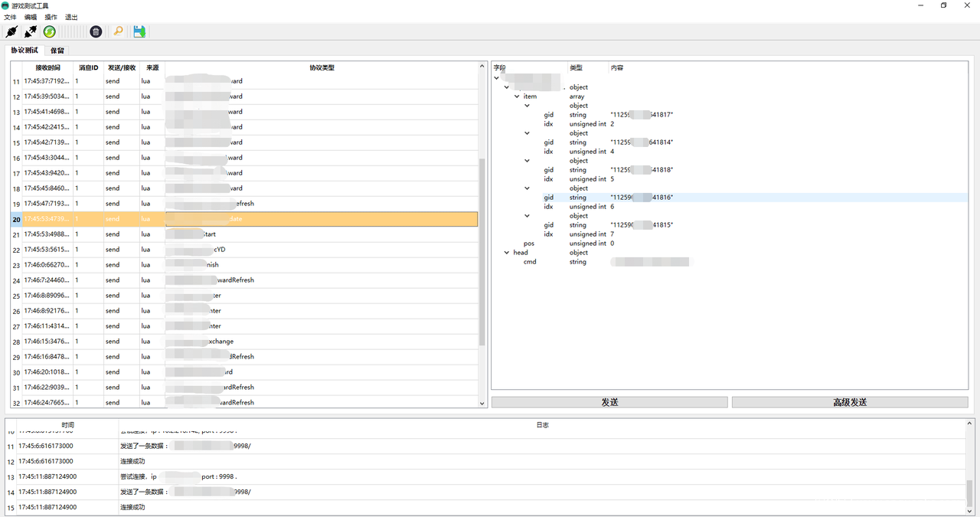Image resolution: width=980 pixels, height=517 pixels.
Task: Click the 高级发送 button
Action: [x=849, y=402]
